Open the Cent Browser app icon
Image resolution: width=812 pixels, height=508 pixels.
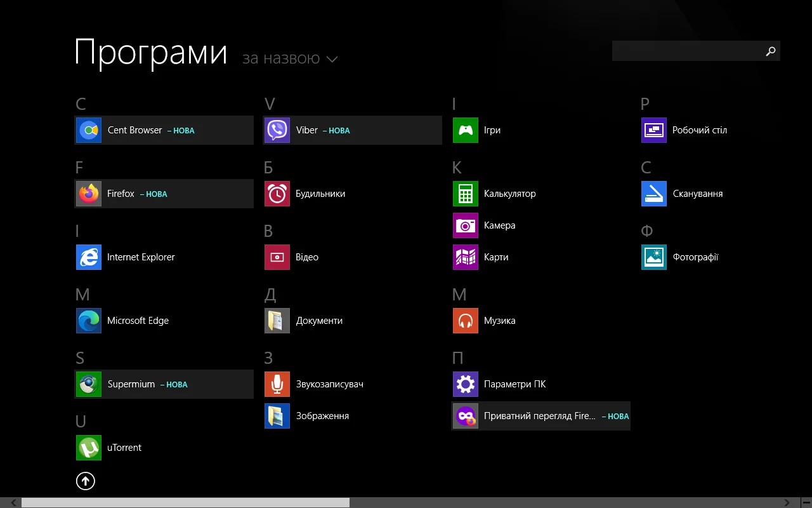coord(89,130)
